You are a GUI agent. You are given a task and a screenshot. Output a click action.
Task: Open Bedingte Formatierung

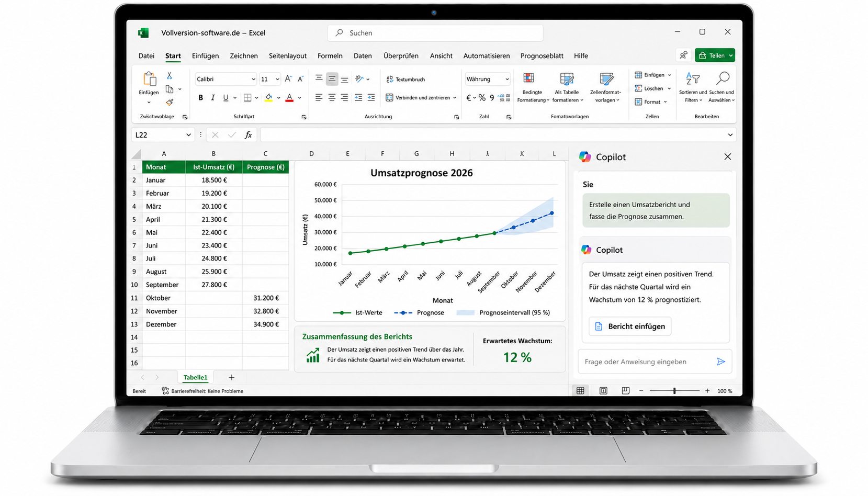click(533, 87)
